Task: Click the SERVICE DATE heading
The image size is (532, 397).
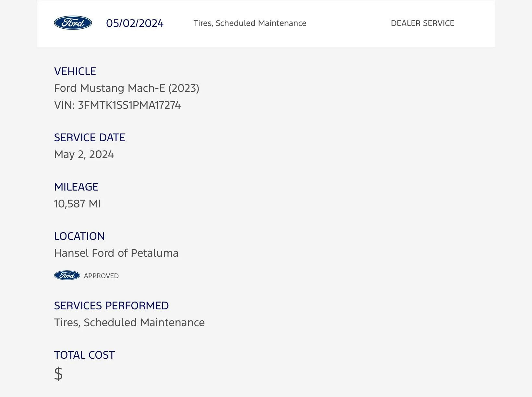Action: 90,138
